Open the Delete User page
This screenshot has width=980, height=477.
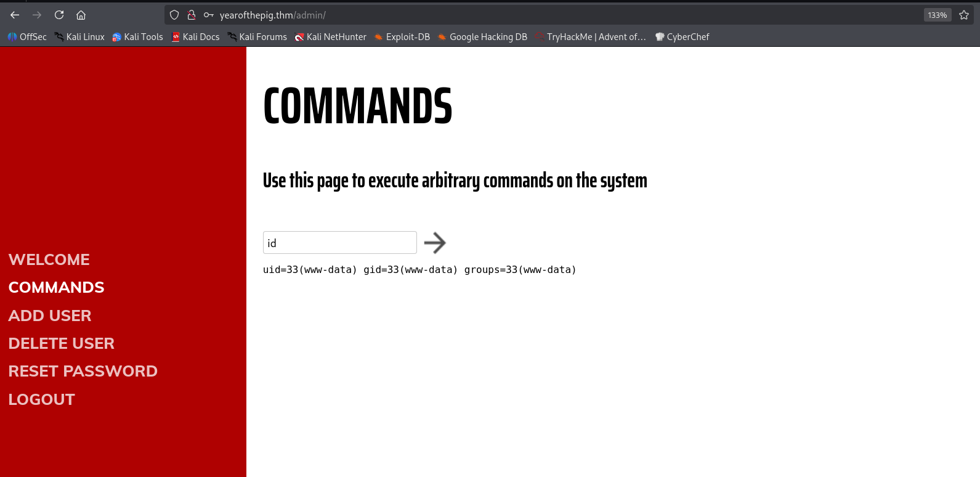[62, 343]
